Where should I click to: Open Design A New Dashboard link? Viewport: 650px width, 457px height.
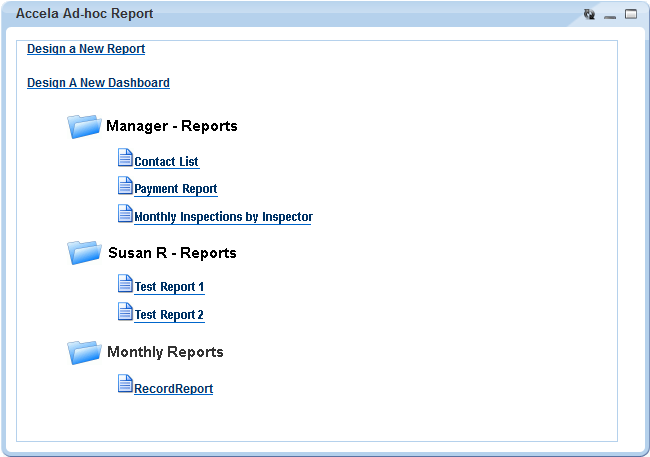tap(98, 83)
